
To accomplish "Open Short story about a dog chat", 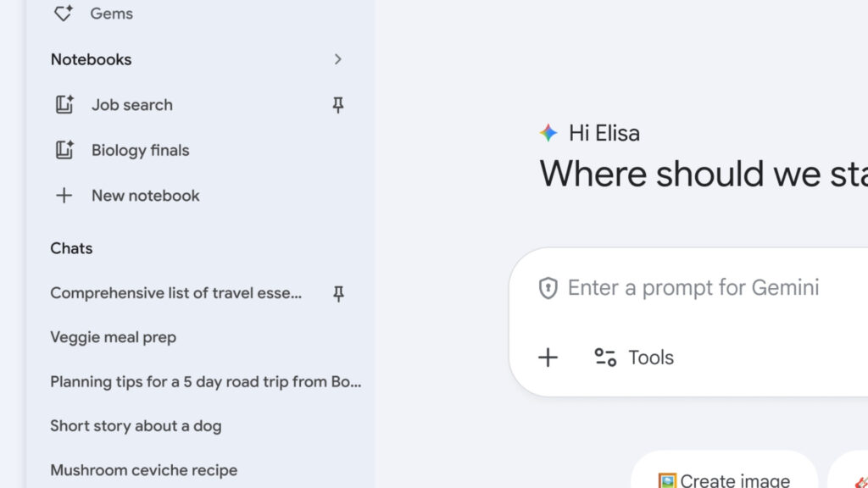I will point(136,426).
